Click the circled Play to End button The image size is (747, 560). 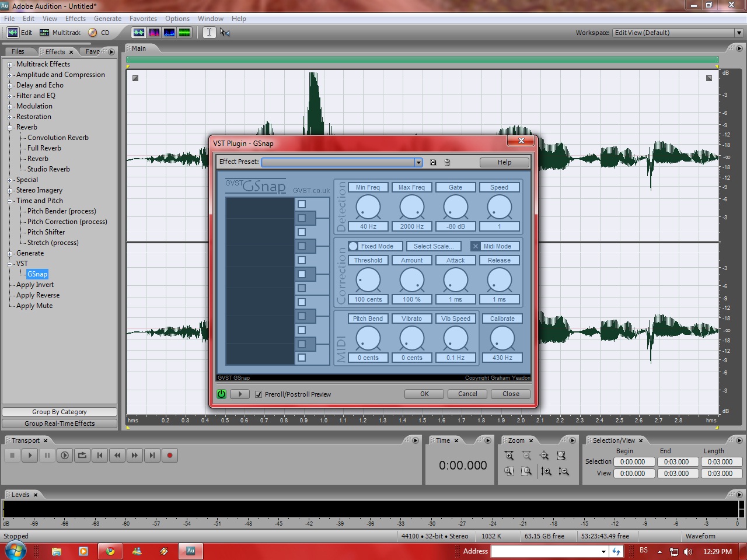tap(65, 456)
